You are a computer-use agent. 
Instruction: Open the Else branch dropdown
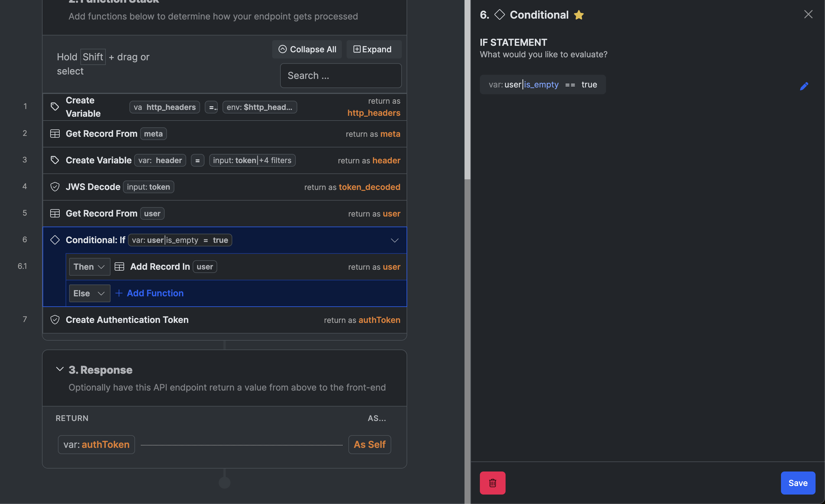90,293
